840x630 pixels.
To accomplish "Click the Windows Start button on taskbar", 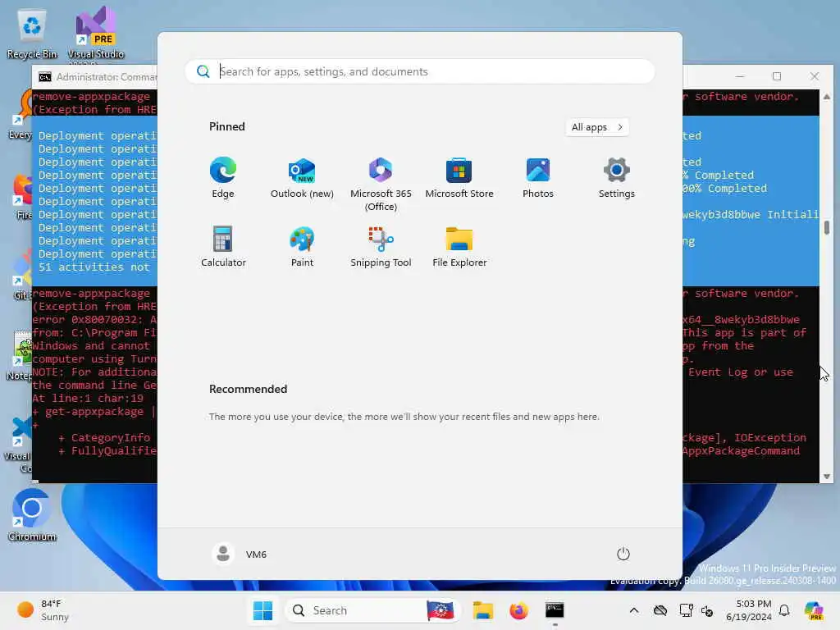I will click(x=262, y=610).
